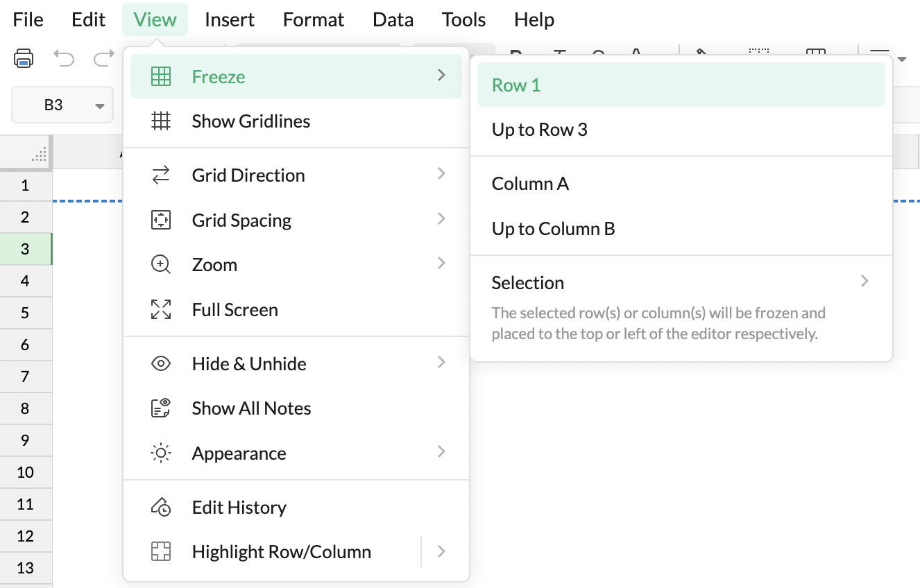
Task: Open the Edit menu
Action: [88, 19]
